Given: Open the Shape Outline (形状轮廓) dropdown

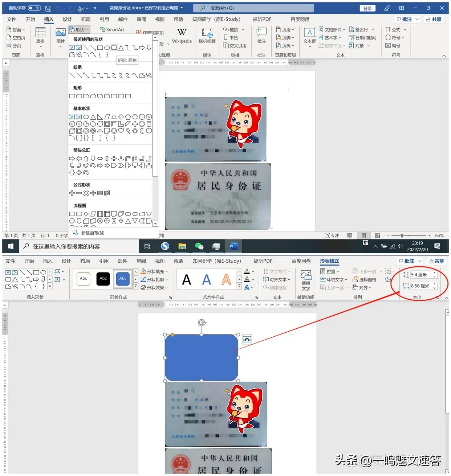Looking at the screenshot, I should click(x=154, y=279).
